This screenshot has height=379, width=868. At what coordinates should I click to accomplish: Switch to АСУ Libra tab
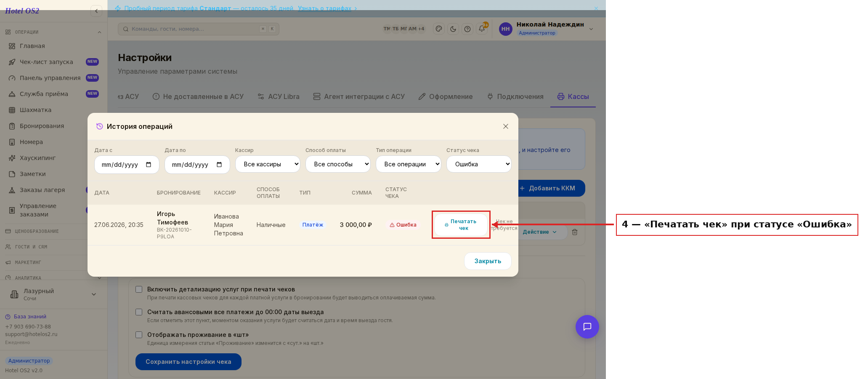279,96
